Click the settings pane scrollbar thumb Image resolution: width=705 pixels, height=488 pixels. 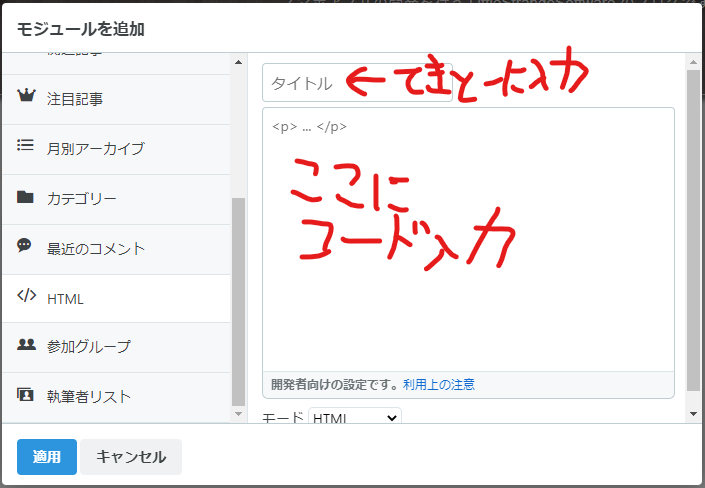tap(693, 230)
